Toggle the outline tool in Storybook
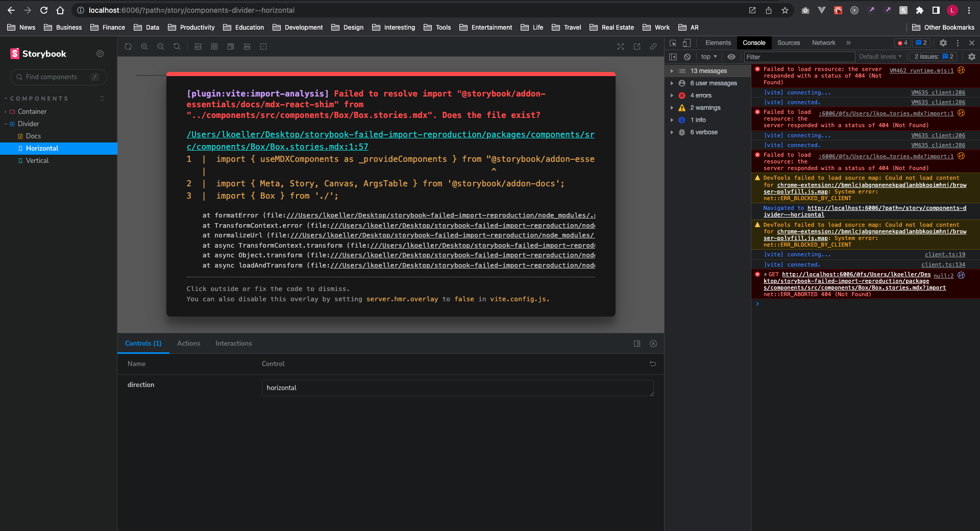Viewport: 980px width, 531px height. [x=263, y=46]
